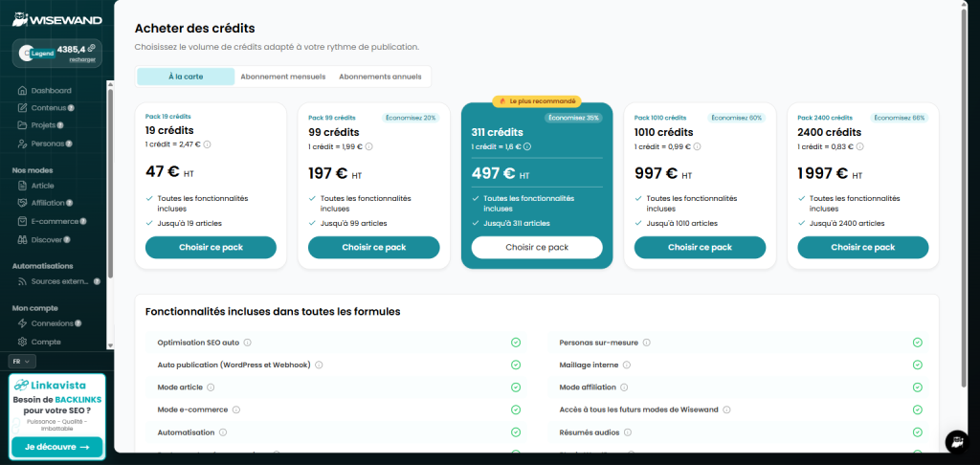Select the À la carte tab

(x=186, y=77)
